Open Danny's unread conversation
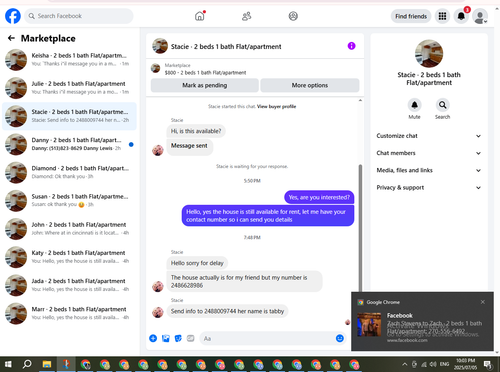Viewport: 500px width, 372px height. click(x=69, y=144)
